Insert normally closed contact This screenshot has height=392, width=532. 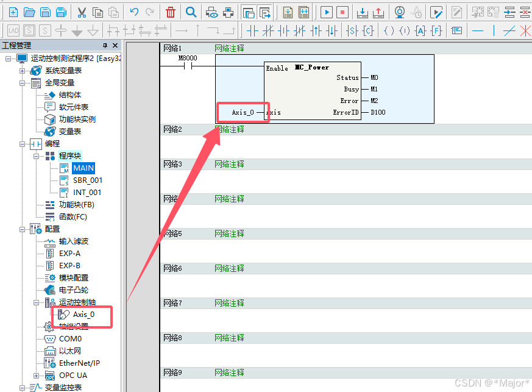click(268, 31)
